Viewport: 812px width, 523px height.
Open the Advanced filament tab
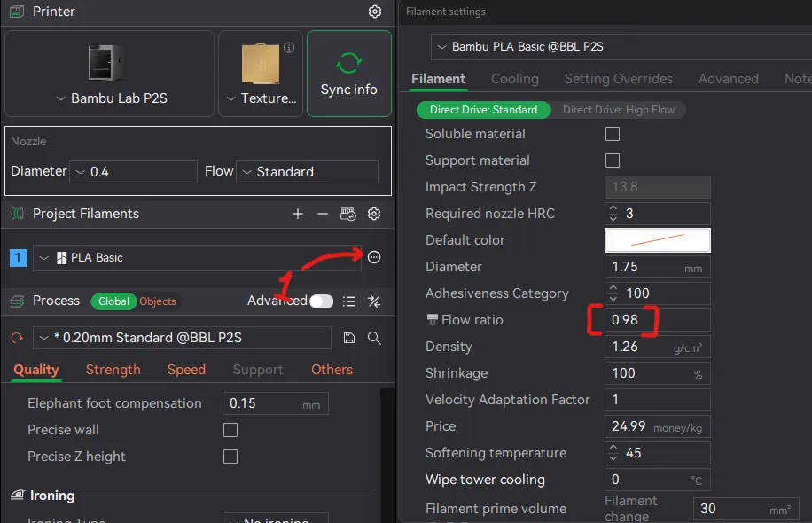click(728, 79)
